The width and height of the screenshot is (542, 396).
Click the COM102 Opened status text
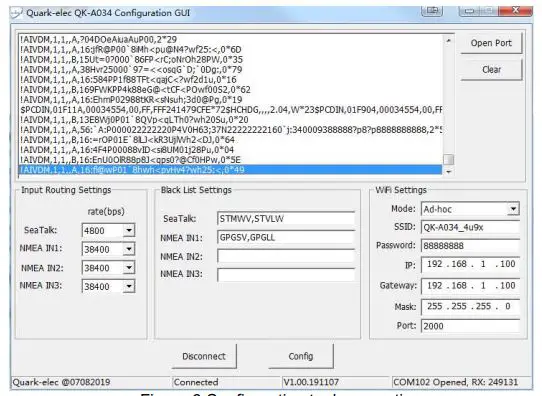tap(456, 382)
